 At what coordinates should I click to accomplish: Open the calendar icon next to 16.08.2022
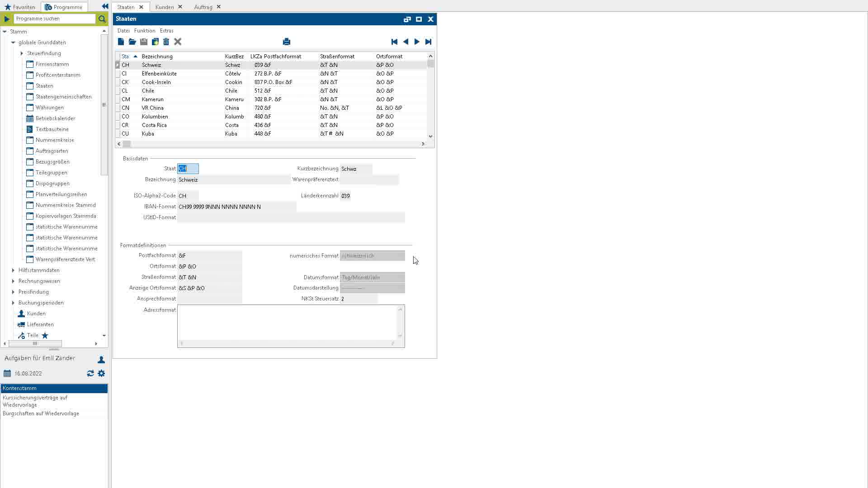pos(7,373)
